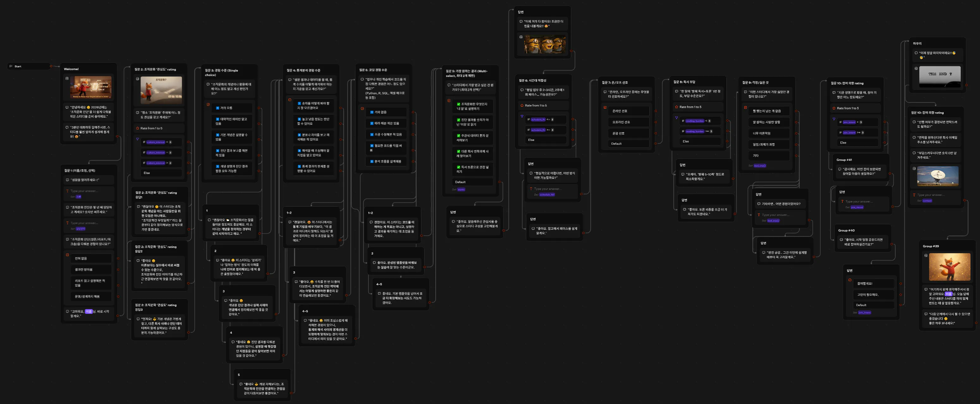The height and width of the screenshot is (404, 980).
Task: Select the checked option "조직문화란 무엇인지 '내 말'로 설명하기"
Action: (x=473, y=106)
